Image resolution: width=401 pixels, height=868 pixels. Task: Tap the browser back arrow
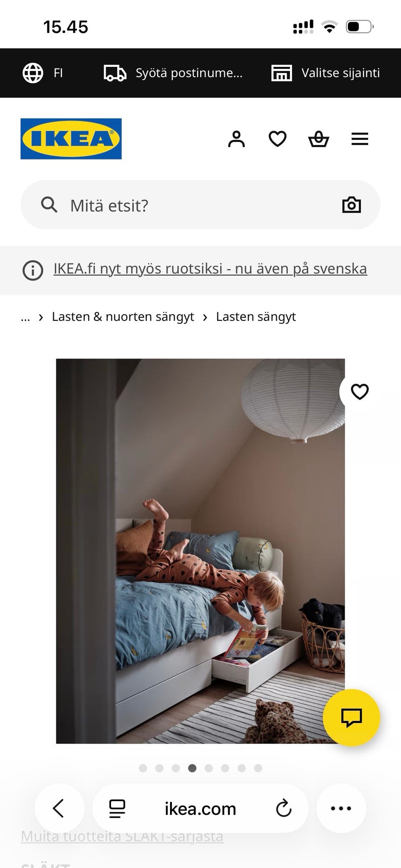point(59,808)
